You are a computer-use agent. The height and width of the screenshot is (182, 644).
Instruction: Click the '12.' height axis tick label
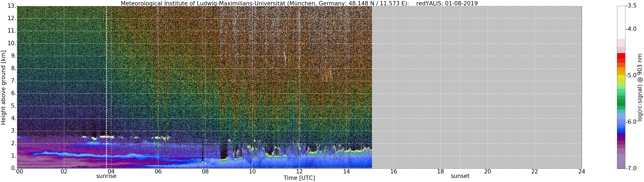[x=12, y=18]
